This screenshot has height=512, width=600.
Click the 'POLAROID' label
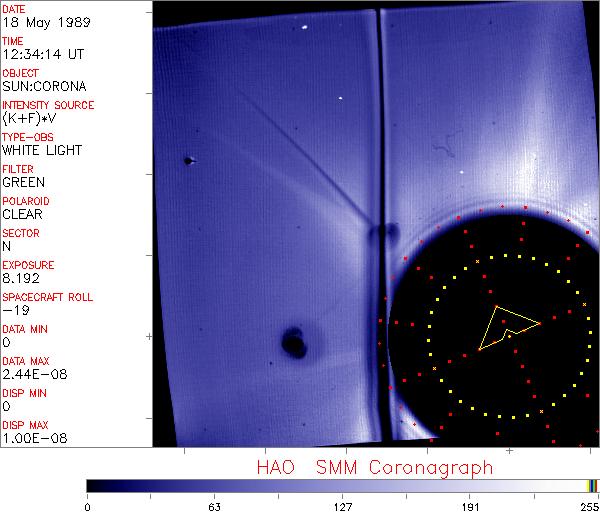point(26,201)
